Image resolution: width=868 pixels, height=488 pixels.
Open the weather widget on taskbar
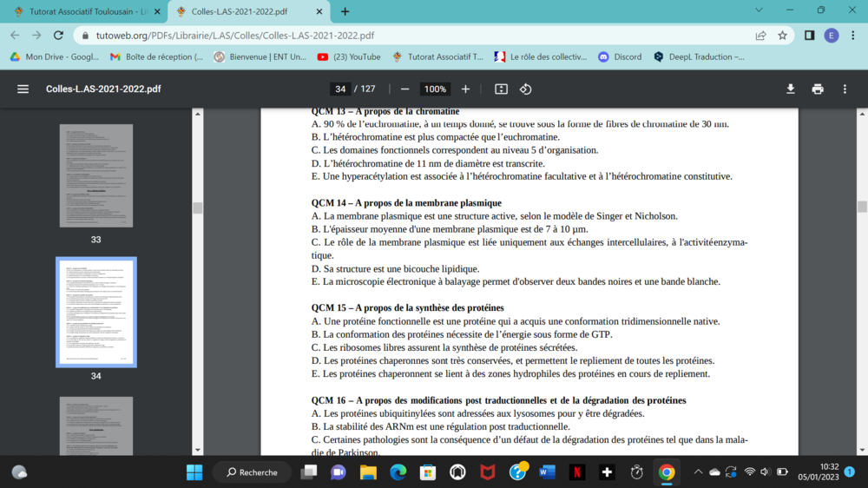tap(19, 472)
